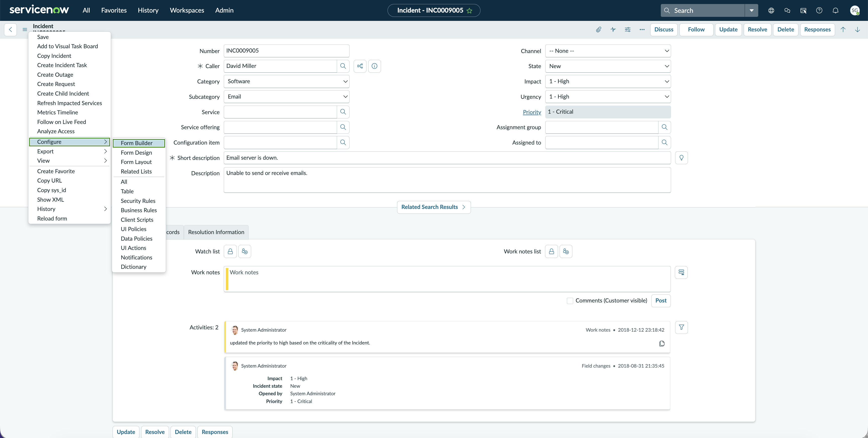868x438 pixels.
Task: Post the work note
Action: pyautogui.click(x=661, y=301)
